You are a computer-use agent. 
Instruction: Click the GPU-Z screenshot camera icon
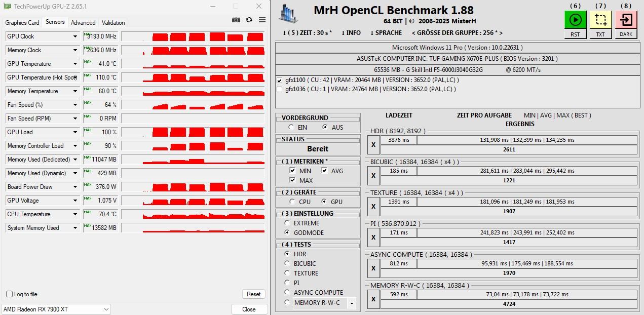[x=236, y=20]
